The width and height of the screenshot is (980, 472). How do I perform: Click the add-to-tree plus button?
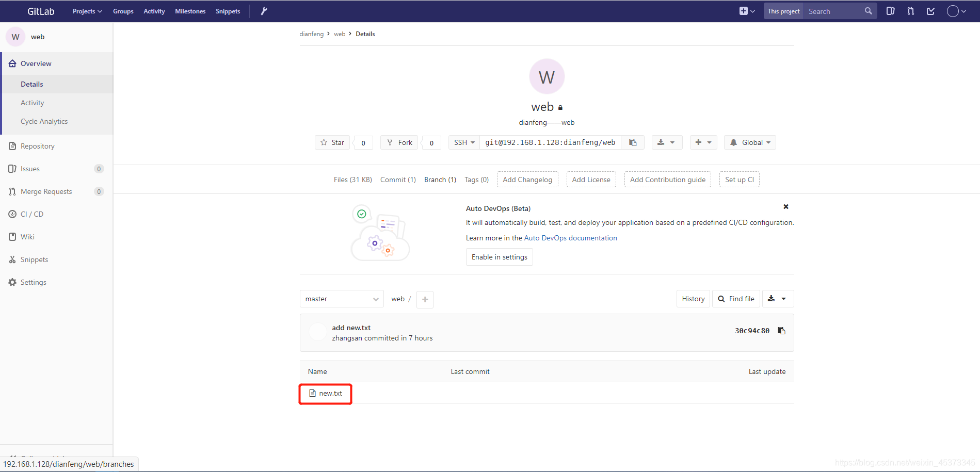[425, 299]
